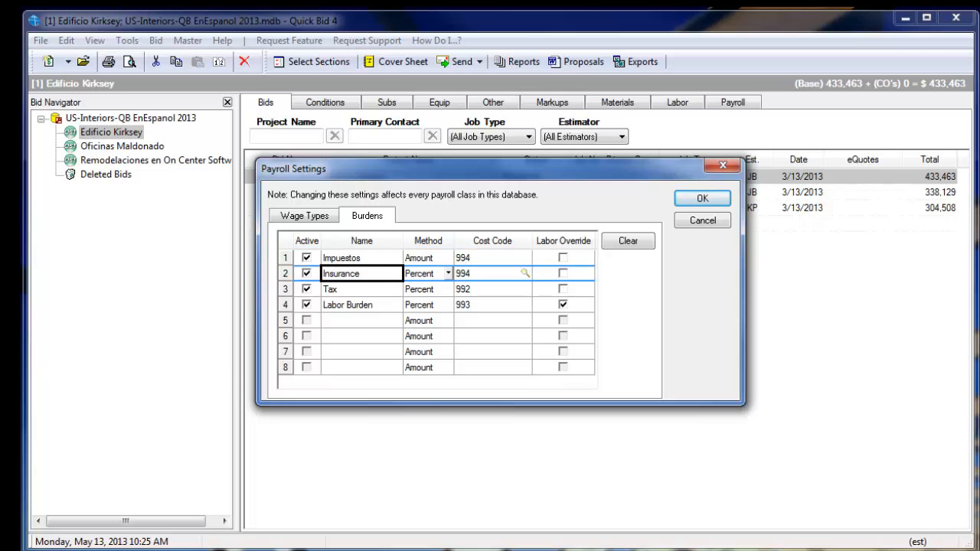Open Exports from the toolbar
980x551 pixels.
[635, 62]
